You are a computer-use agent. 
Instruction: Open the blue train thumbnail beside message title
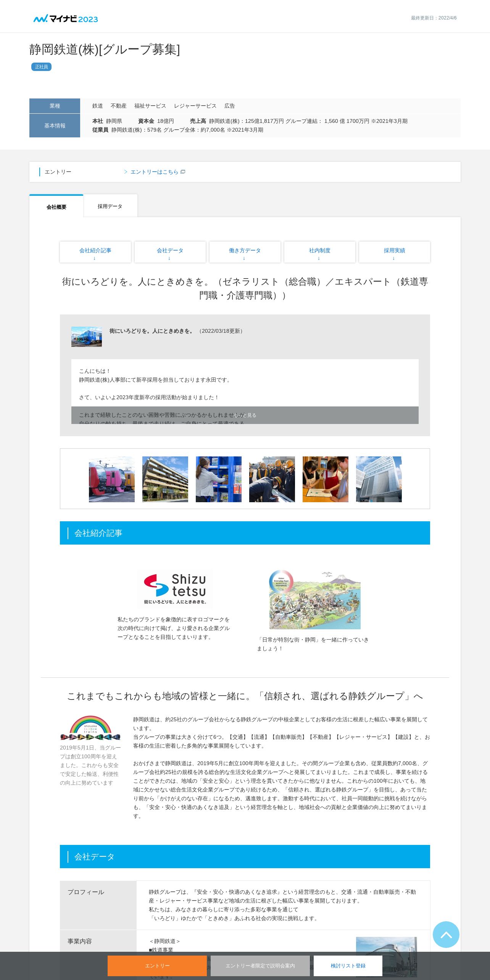tap(87, 337)
